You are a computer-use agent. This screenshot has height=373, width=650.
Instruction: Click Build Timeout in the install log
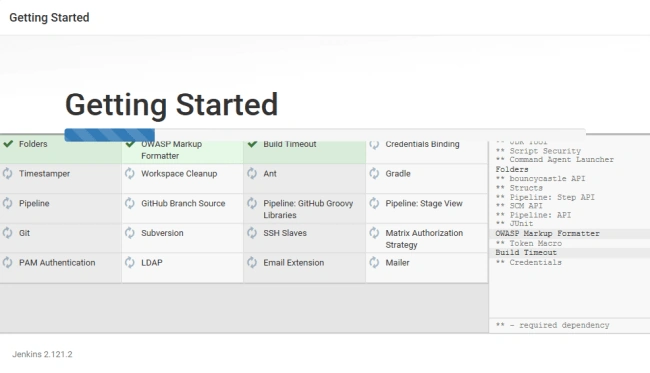(526, 252)
